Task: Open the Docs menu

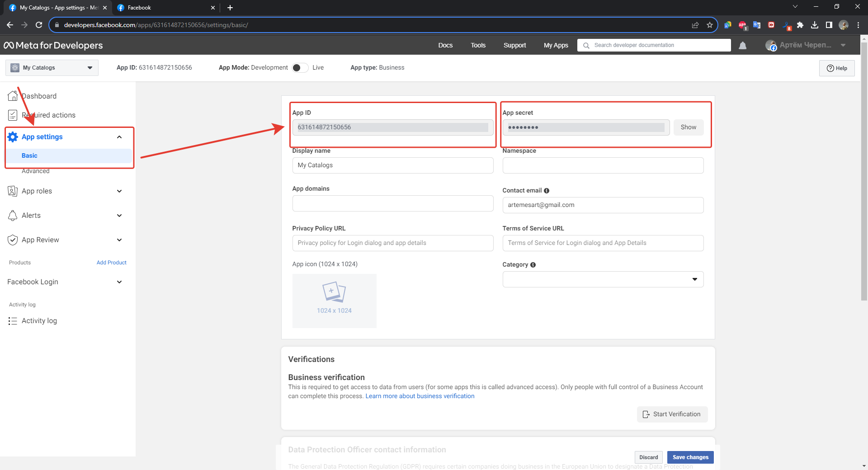Action: pos(445,45)
